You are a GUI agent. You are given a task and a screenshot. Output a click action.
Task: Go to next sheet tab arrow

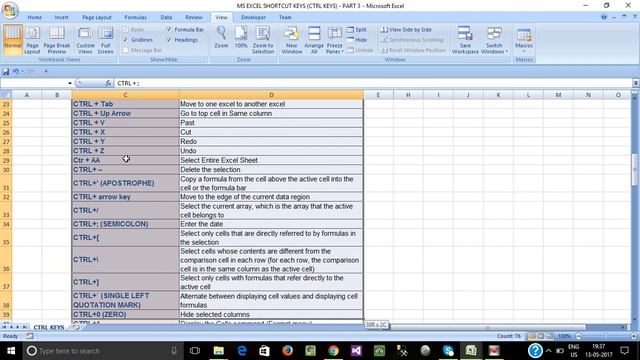[18, 327]
